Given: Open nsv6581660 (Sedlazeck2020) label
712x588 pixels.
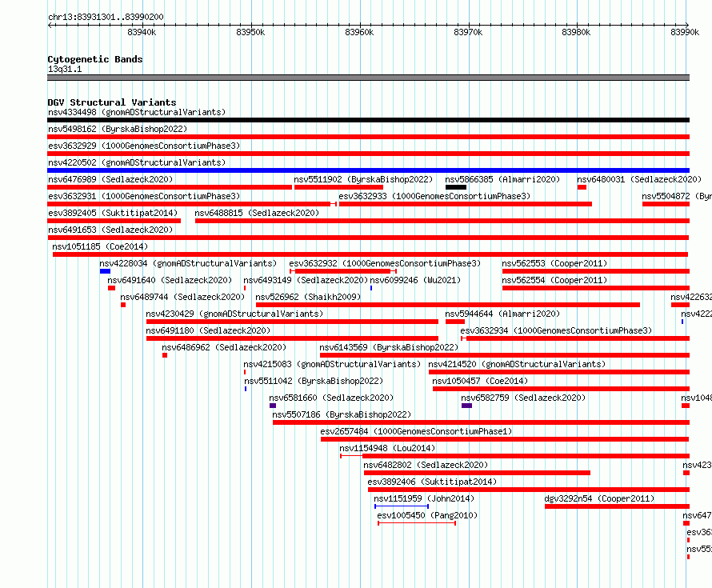Looking at the screenshot, I should (331, 398).
